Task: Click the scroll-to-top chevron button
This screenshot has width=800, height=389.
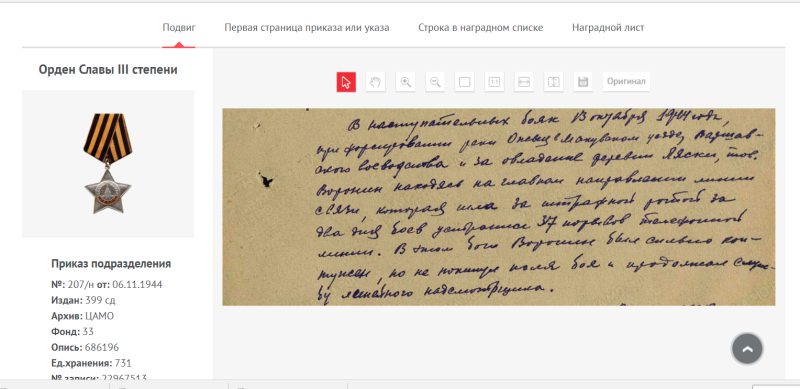Action: pyautogui.click(x=747, y=349)
